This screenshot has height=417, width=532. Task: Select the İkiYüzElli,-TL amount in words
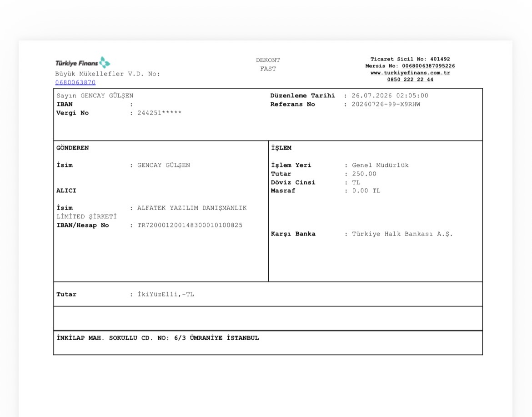tap(166, 295)
